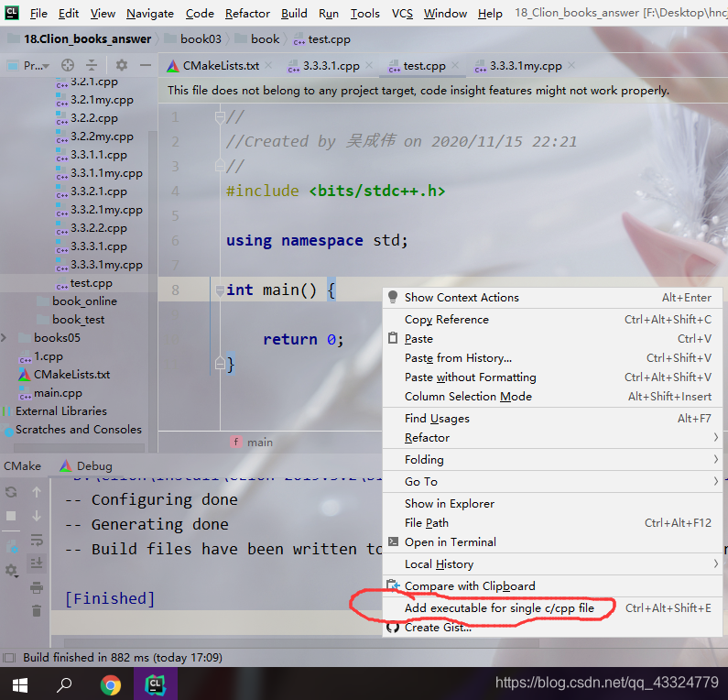
Task: Click the Reload CMake project icon
Action: 11,492
